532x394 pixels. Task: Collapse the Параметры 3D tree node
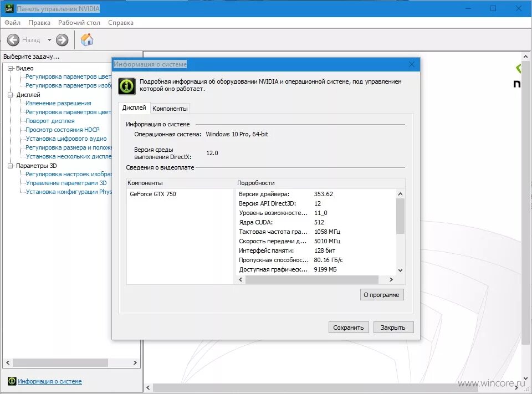pyautogui.click(x=10, y=166)
